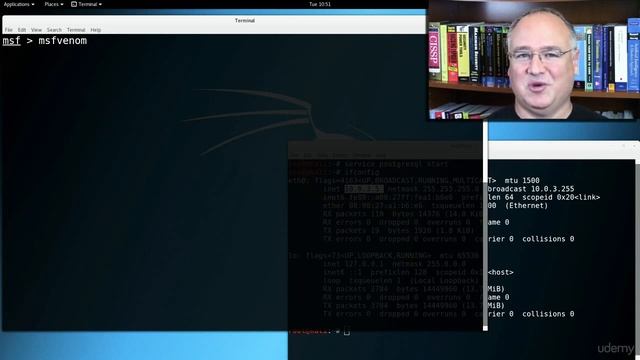Open the Terminal menu in menu bar
Screen dimensions: 640x360
tap(76, 30)
